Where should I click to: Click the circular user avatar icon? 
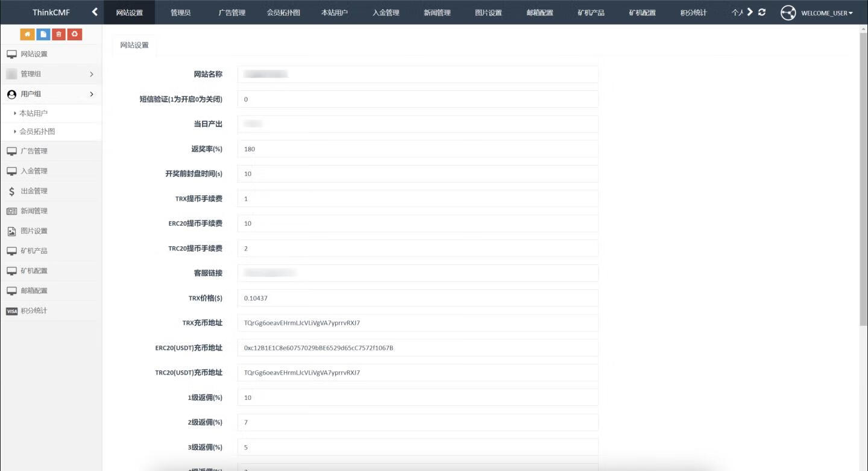pos(788,13)
